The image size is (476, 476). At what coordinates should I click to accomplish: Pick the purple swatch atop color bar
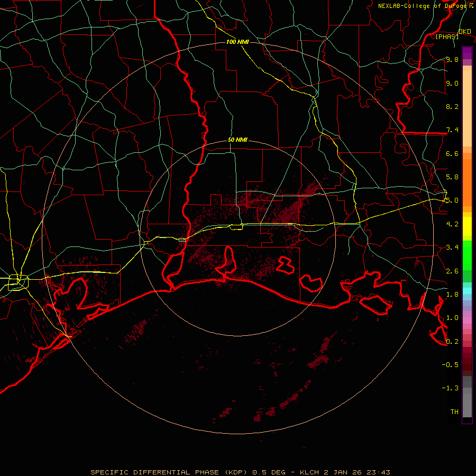467,53
